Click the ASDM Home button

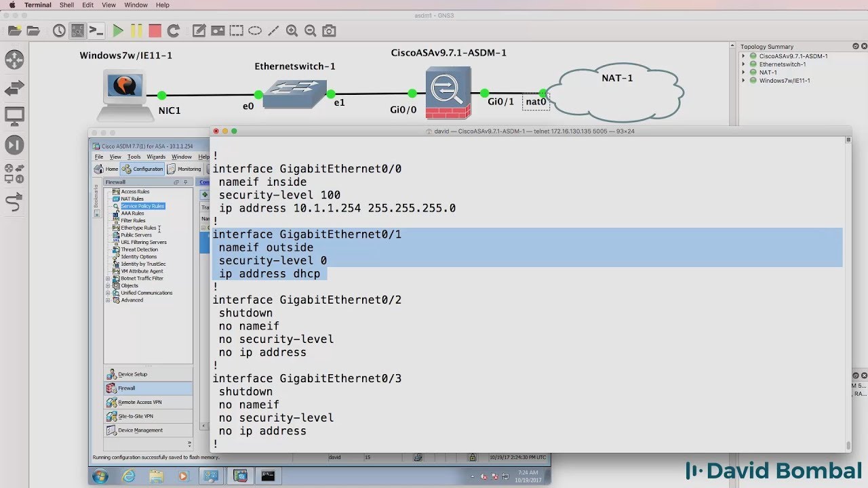pyautogui.click(x=106, y=169)
